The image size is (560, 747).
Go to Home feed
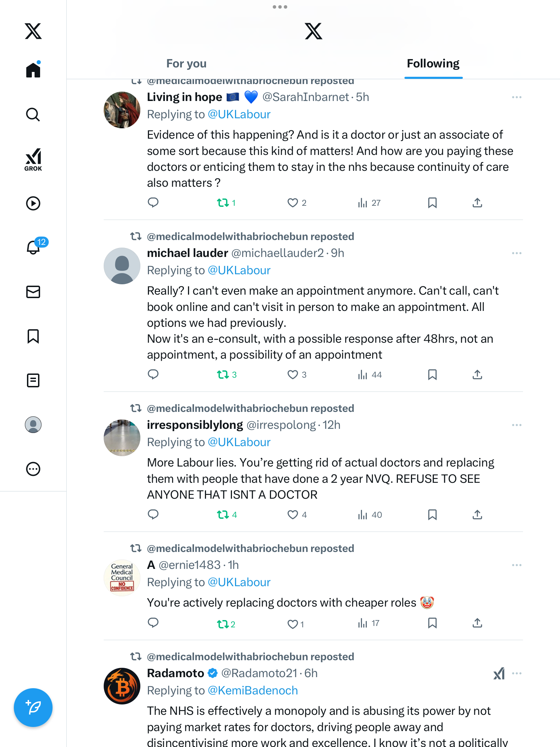point(33,70)
